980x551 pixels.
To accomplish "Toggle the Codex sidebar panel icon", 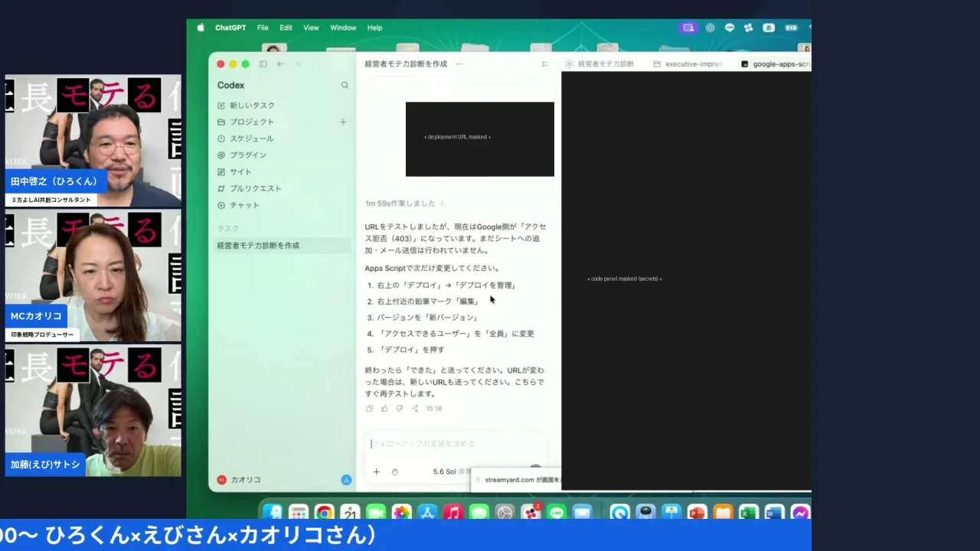I will point(263,64).
